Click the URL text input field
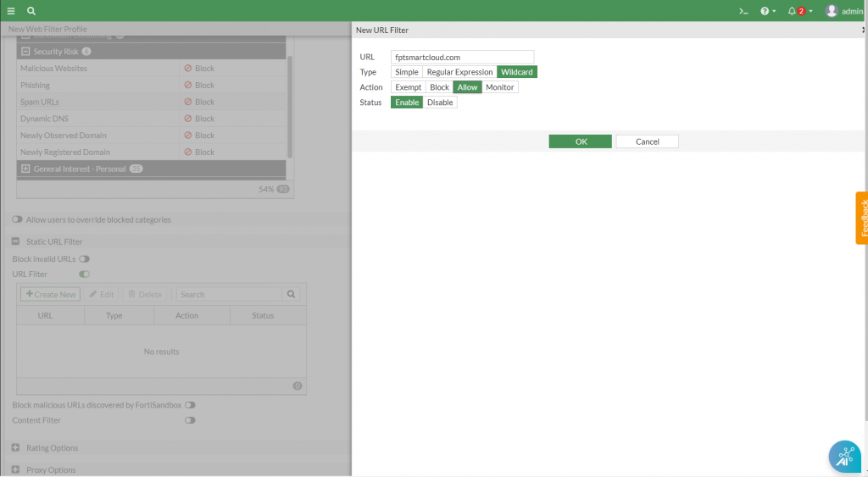Image resolution: width=868 pixels, height=477 pixels. [x=462, y=57]
